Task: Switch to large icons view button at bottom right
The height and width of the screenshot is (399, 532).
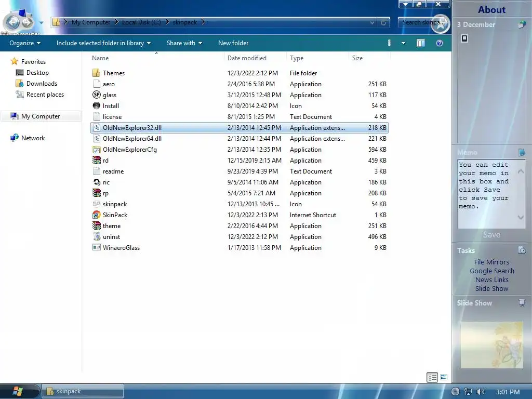Action: pyautogui.click(x=444, y=377)
